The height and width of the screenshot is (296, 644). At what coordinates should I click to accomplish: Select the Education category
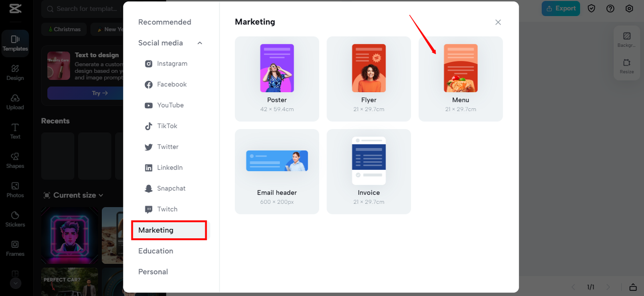[x=155, y=251]
